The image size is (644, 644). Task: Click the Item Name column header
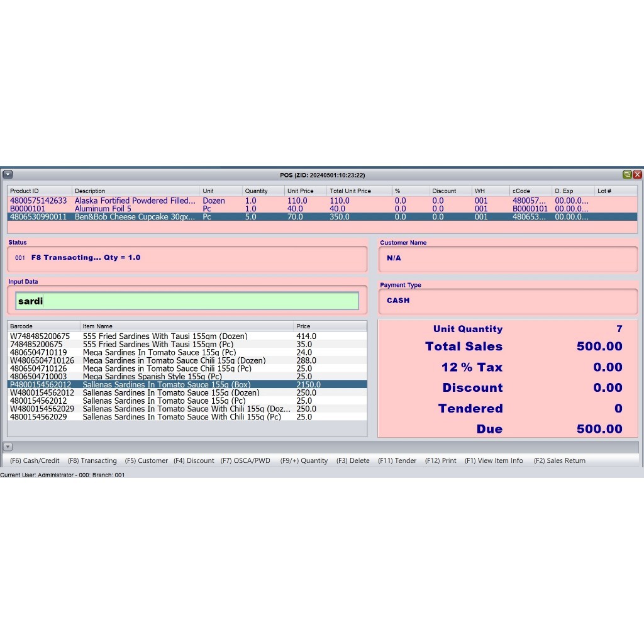186,326
